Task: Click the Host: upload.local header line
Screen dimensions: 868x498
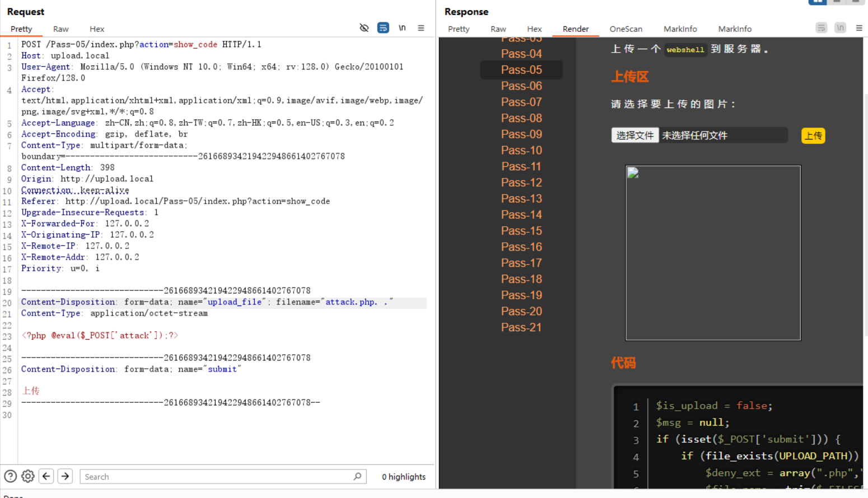Action: click(x=65, y=56)
